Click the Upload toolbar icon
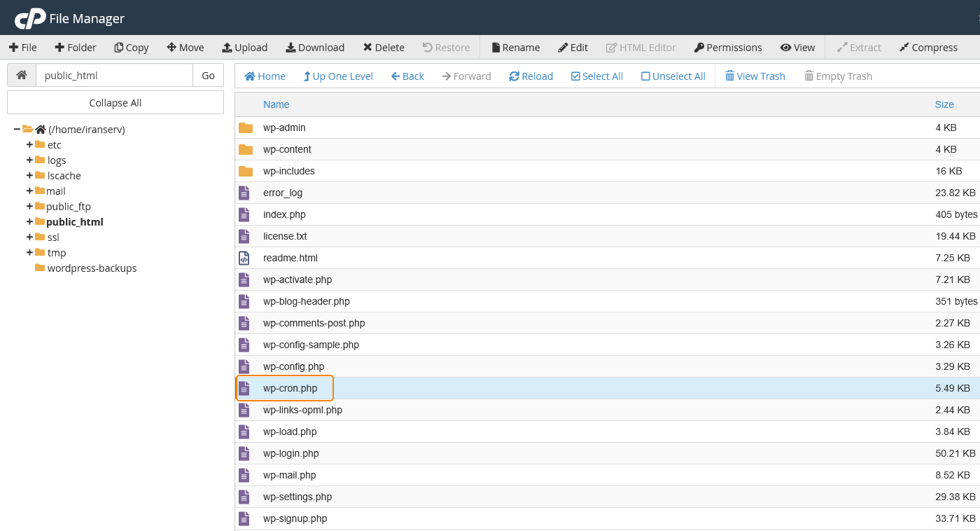 pos(227,48)
